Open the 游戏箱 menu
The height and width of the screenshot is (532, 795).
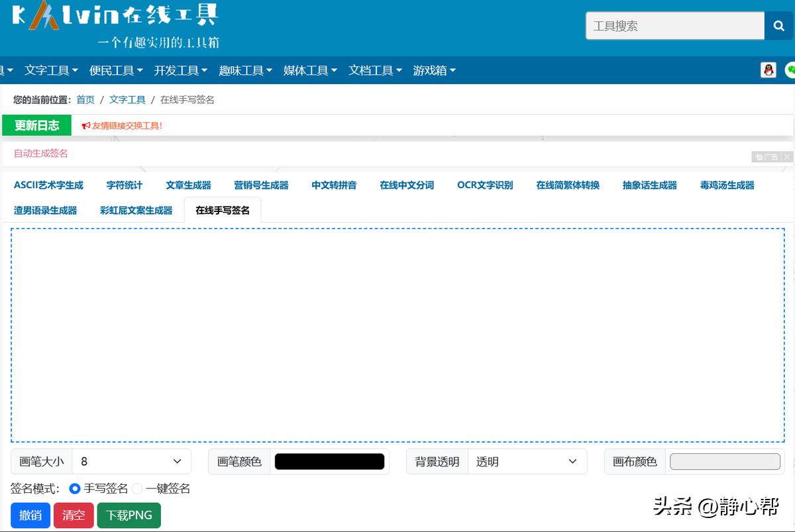434,70
